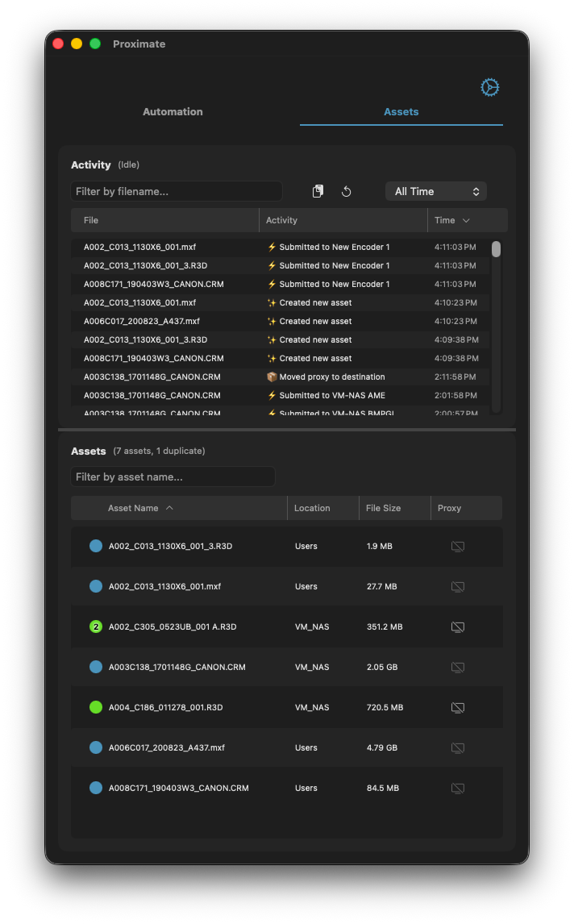
Task: Click the proxy icon for A006C017_200823_A437.mxf
Action: 457,747
